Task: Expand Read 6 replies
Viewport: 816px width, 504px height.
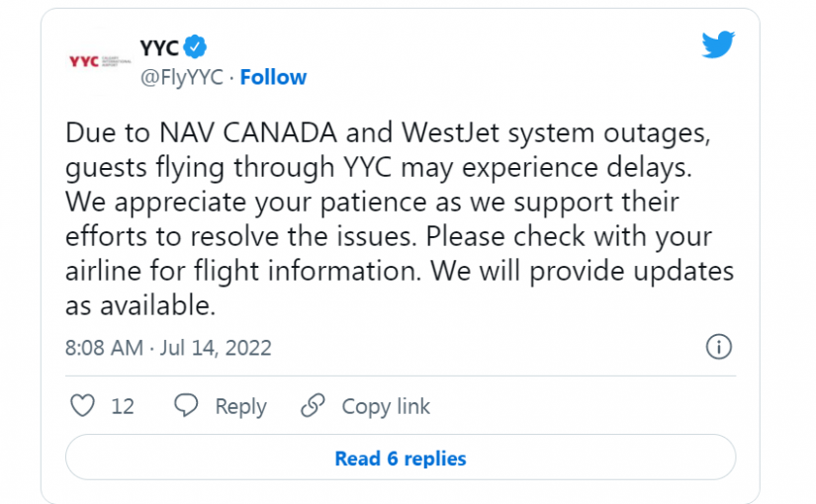Action: click(x=401, y=459)
